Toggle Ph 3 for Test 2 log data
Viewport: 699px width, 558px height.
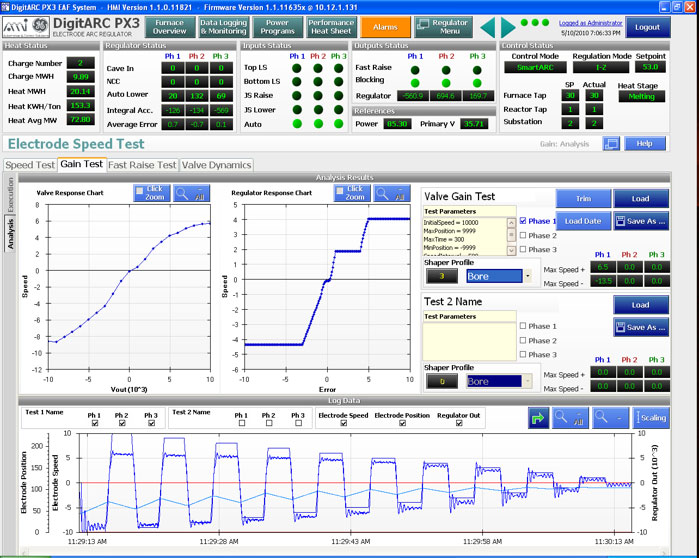pyautogui.click(x=298, y=423)
